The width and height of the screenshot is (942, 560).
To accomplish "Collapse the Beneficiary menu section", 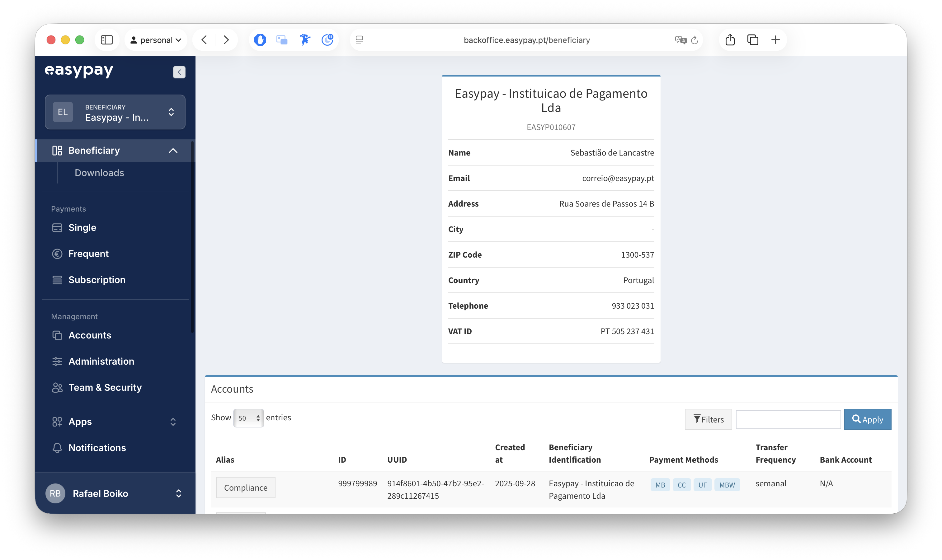I will coord(172,151).
